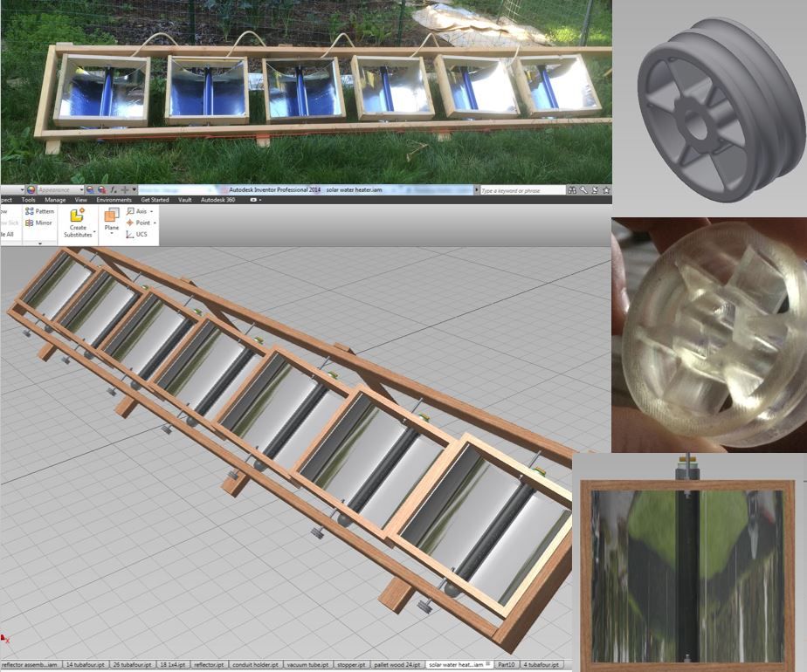Viewport: 807px width, 672px height.
Task: Switch to reflector assemb...iam document tab
Action: 30,665
